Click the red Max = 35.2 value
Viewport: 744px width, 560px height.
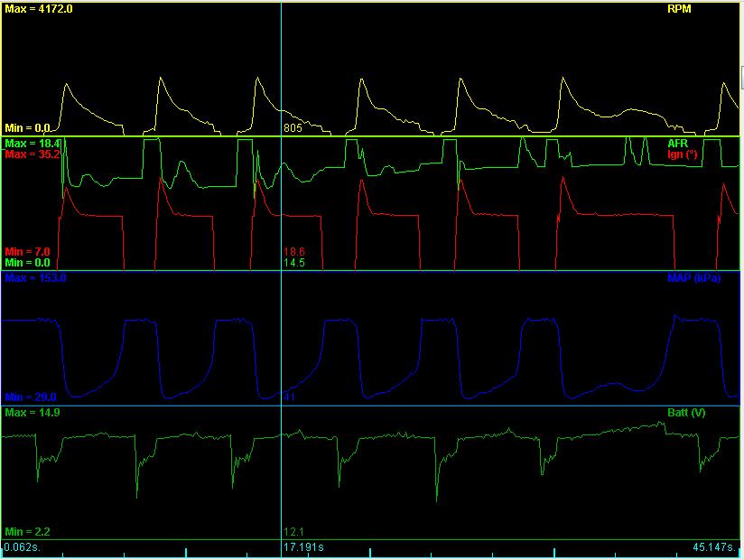(33, 154)
